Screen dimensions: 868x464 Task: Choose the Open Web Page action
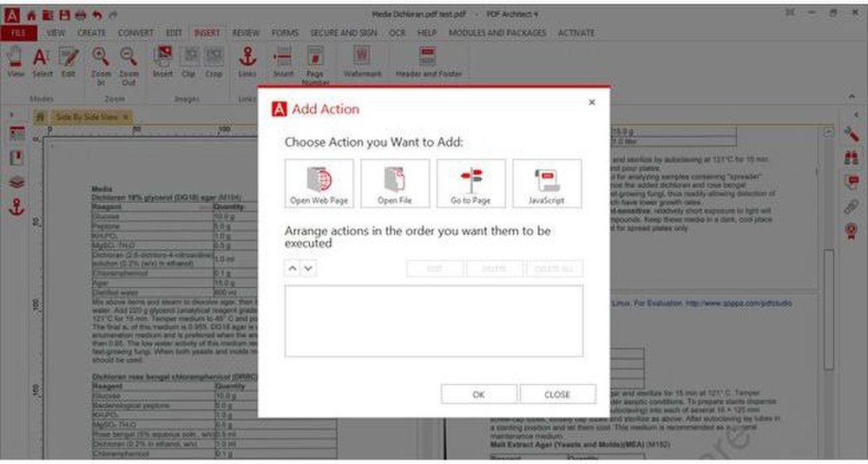tap(319, 183)
